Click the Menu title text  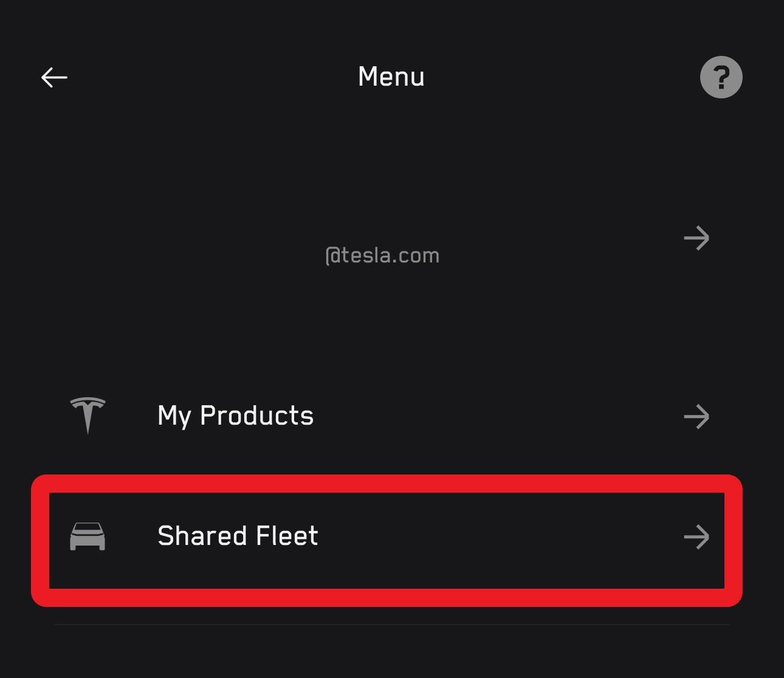click(x=391, y=77)
